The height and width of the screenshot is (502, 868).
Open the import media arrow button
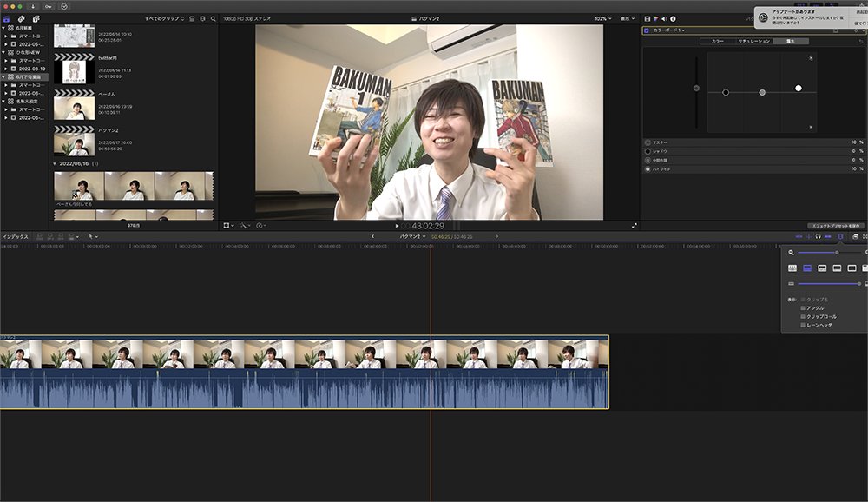(33, 7)
